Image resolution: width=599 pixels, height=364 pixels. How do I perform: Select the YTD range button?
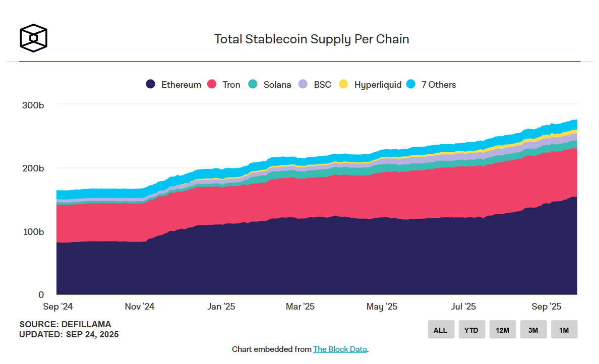pos(471,330)
